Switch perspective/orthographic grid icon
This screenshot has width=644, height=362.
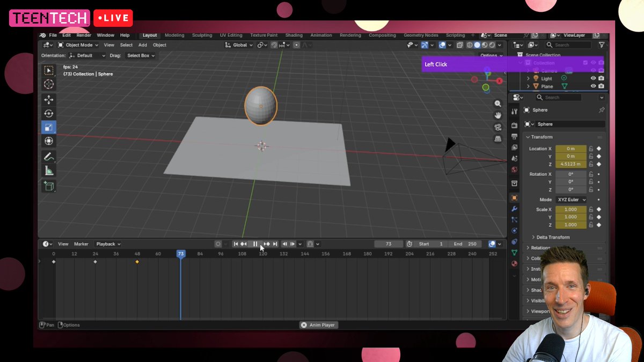tap(498, 139)
